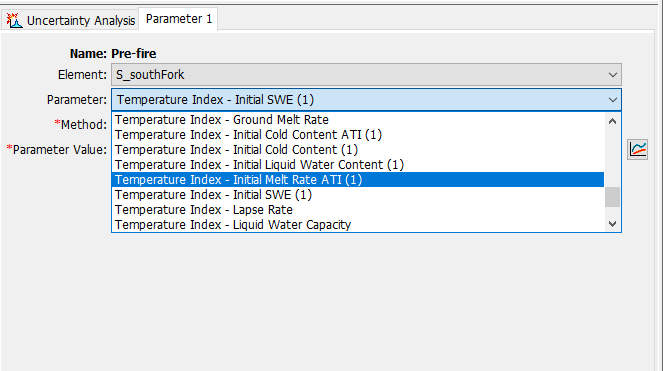The height and width of the screenshot is (371, 663).
Task: Choose Temperature Index - Initial SWE (1) in list
Action: pos(358,195)
